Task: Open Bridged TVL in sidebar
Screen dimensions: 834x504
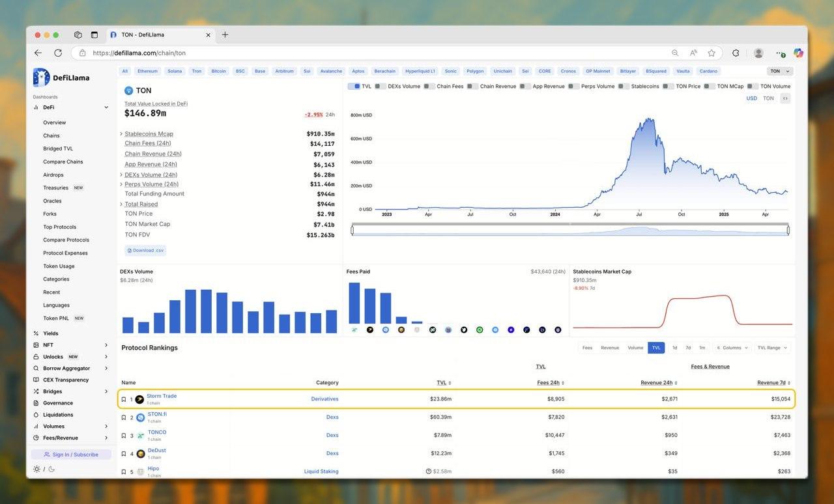Action: 58,148
